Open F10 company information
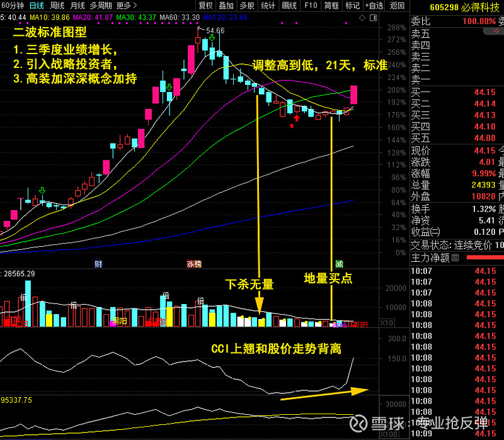 311,6
